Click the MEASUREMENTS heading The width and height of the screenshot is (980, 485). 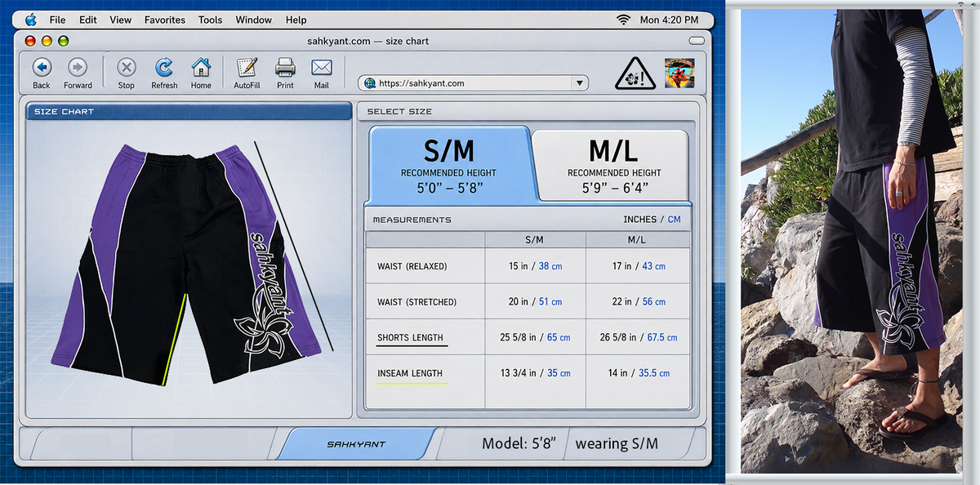[x=412, y=220]
